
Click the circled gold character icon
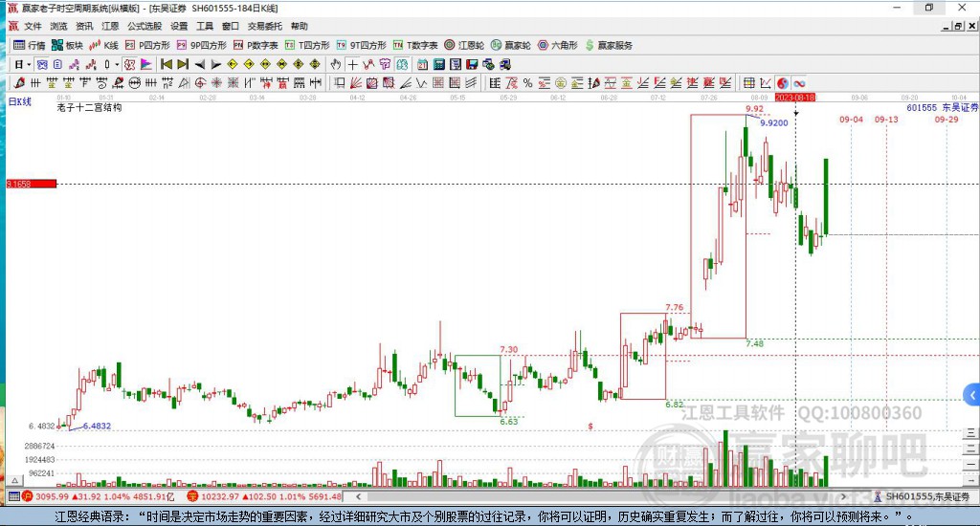point(561,83)
